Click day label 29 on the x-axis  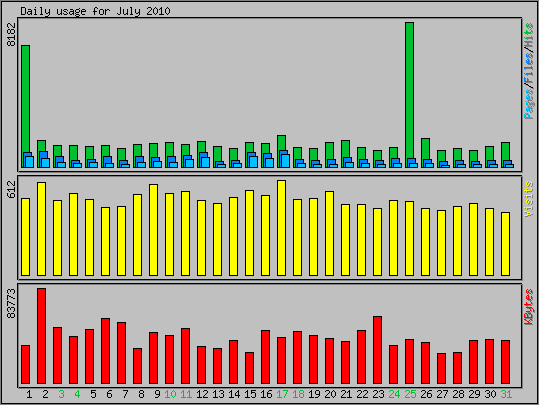tap(474, 394)
